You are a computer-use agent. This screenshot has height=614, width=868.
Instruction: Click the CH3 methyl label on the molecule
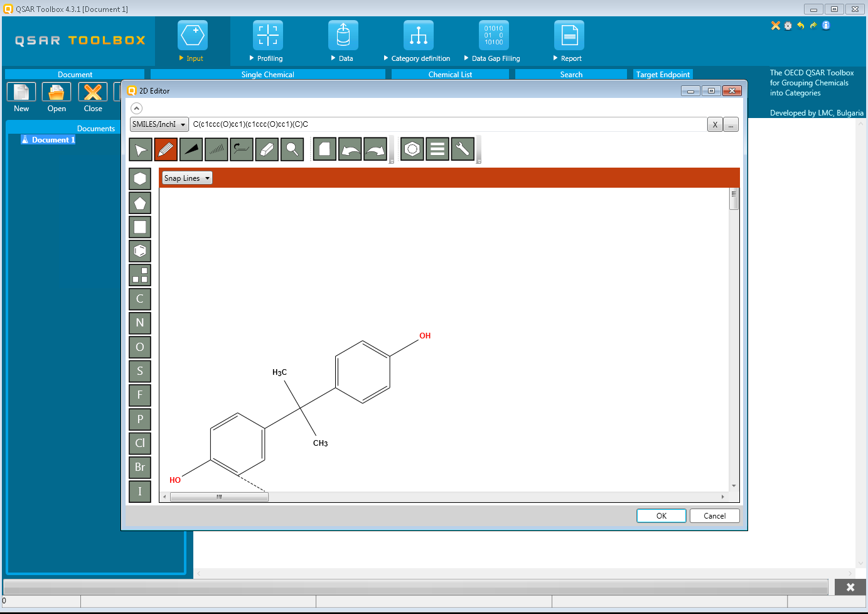[320, 443]
